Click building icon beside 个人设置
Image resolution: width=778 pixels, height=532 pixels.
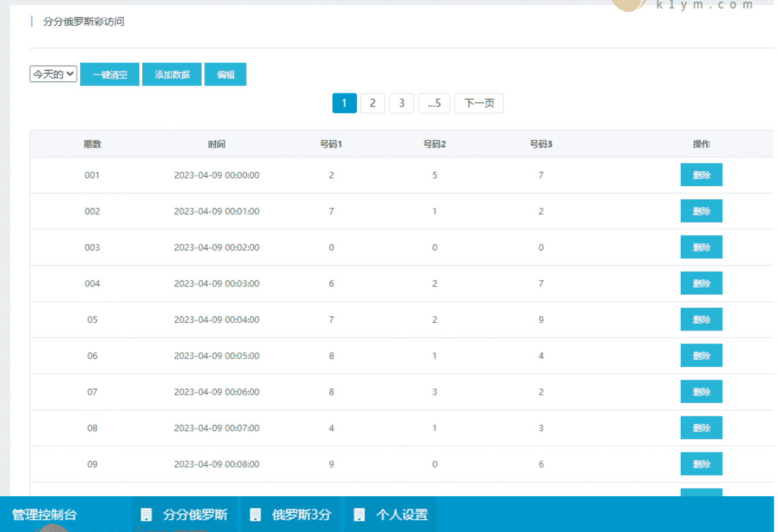point(359,514)
